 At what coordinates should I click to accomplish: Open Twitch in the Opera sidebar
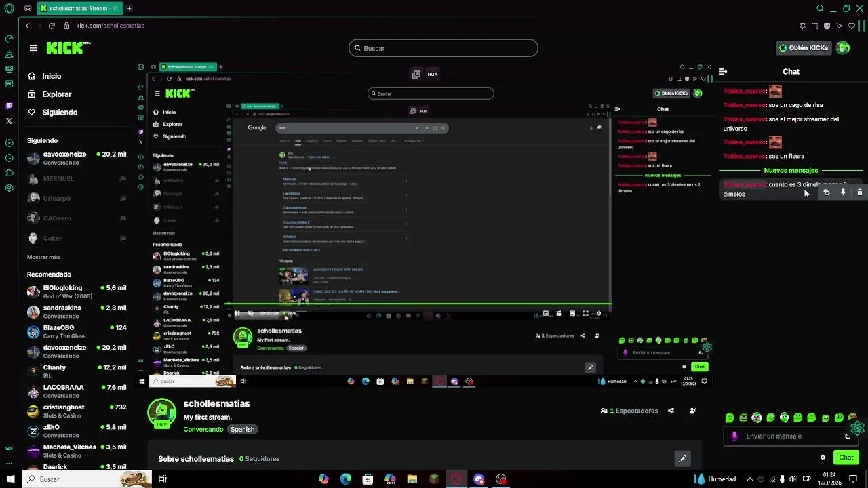pos(9,106)
